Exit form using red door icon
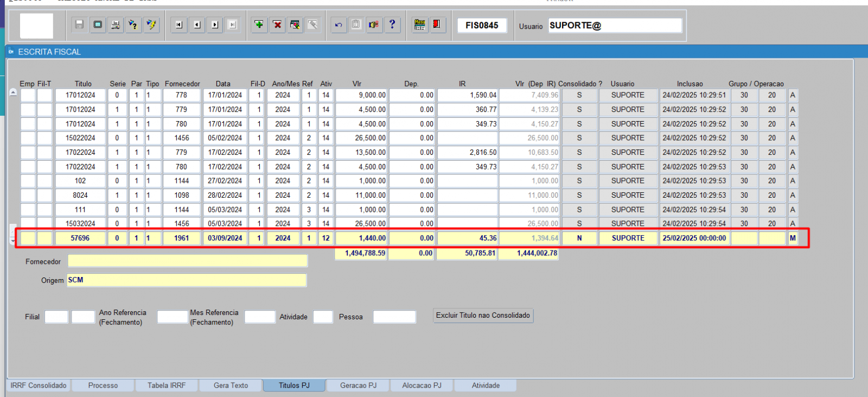This screenshot has height=397, width=868. 437,25
